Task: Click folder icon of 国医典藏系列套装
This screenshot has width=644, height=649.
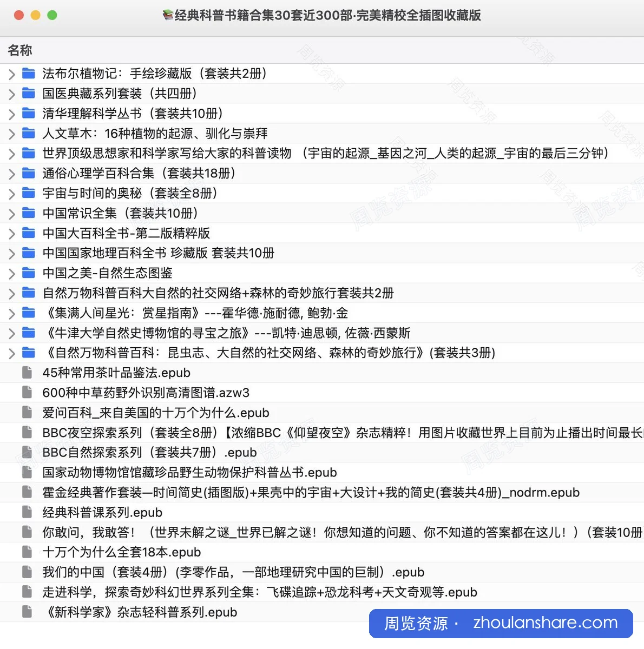Action: [28, 93]
